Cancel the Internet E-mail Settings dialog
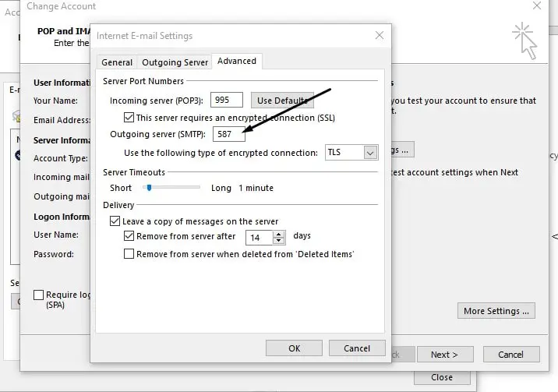The image size is (558, 392). pos(357,348)
